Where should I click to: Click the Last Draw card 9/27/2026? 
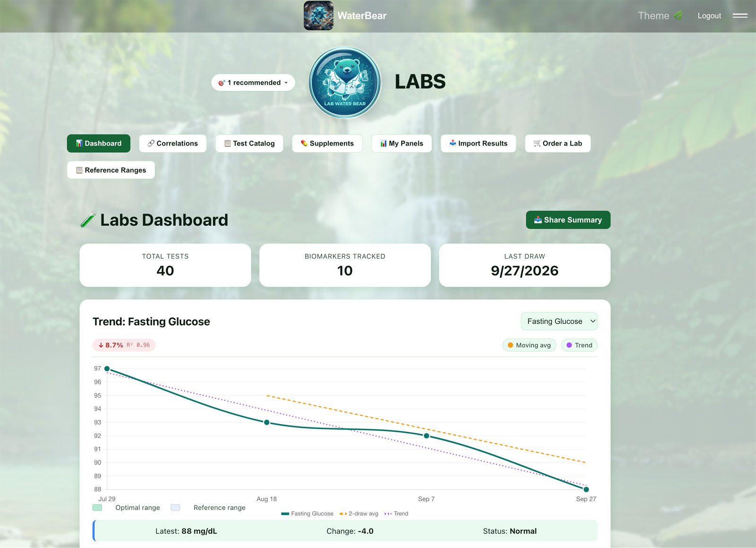coord(524,265)
